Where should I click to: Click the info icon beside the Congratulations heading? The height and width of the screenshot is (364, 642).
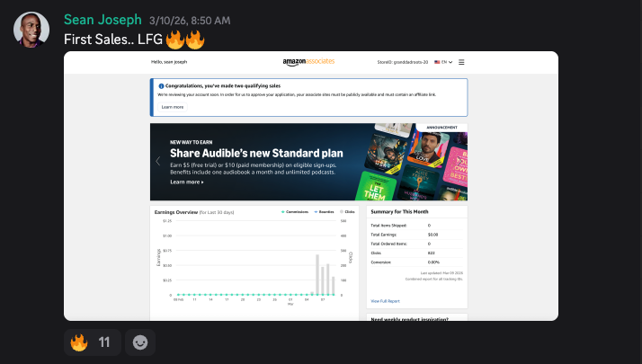161,86
